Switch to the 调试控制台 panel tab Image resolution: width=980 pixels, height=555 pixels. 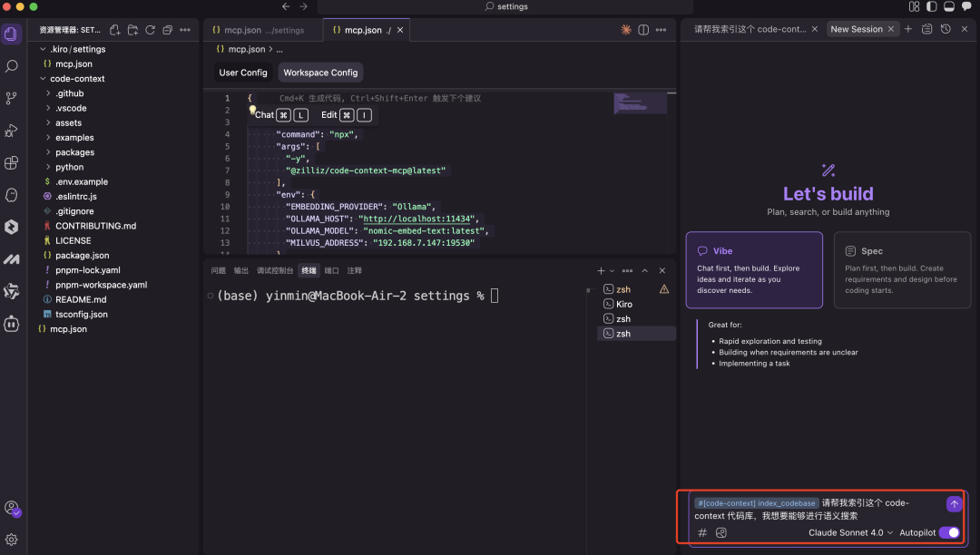tap(274, 270)
